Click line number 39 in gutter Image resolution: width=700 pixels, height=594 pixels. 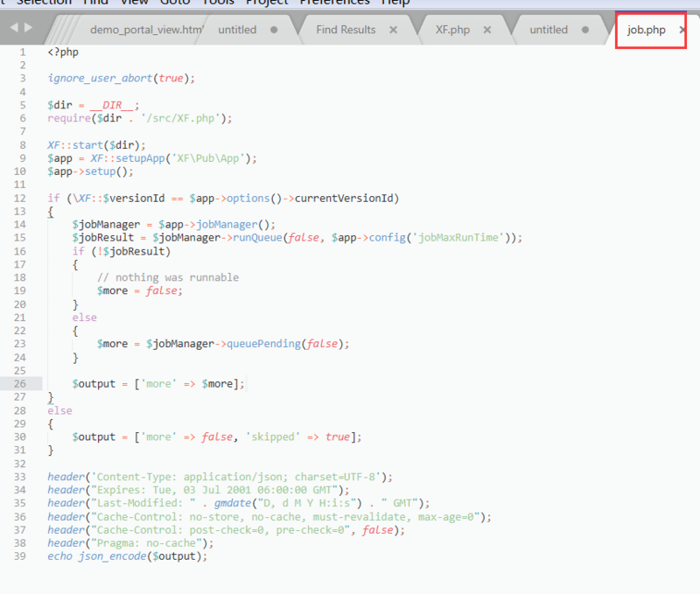click(x=19, y=556)
